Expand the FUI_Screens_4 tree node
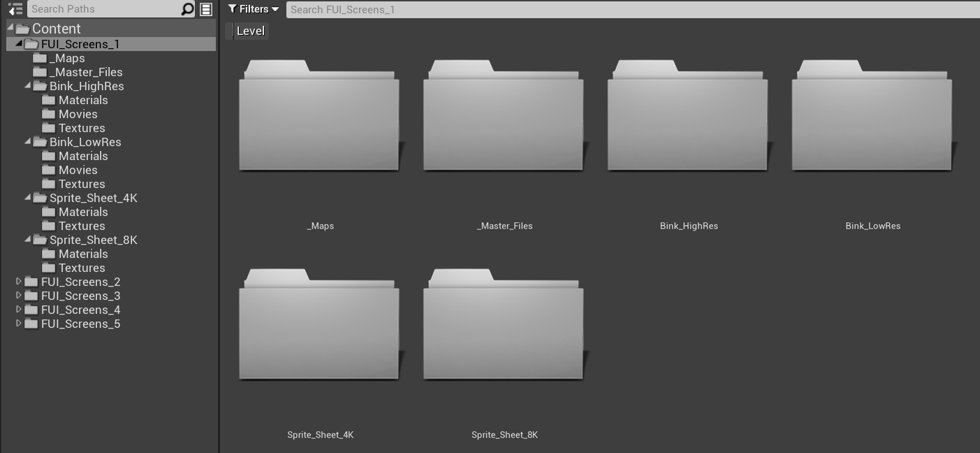The image size is (980, 453). [19, 310]
